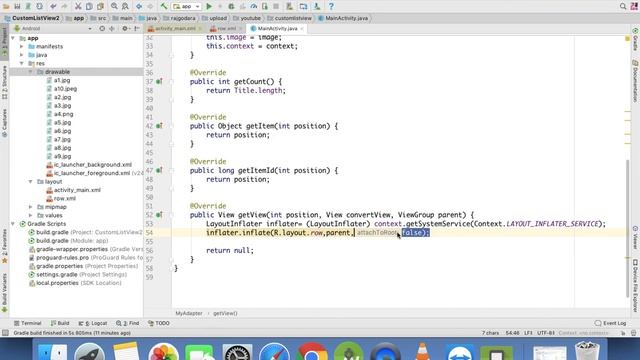Open the TODO tool window tab
The width and height of the screenshot is (640, 360).
(x=159, y=323)
